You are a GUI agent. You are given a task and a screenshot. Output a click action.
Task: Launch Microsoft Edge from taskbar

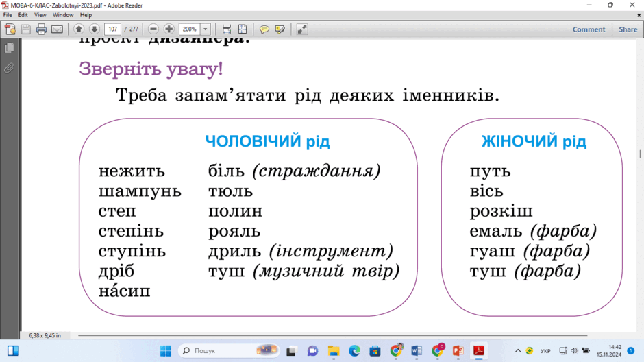(354, 351)
